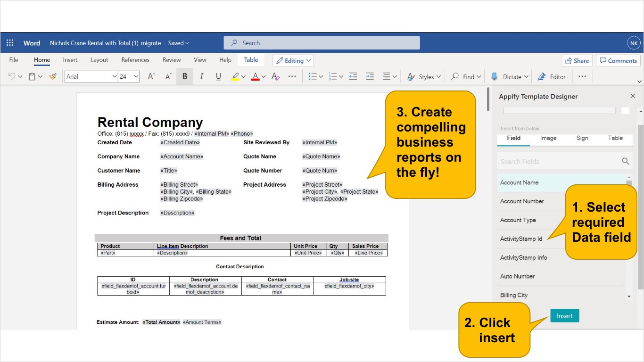Click the teal Insert button

(x=564, y=316)
